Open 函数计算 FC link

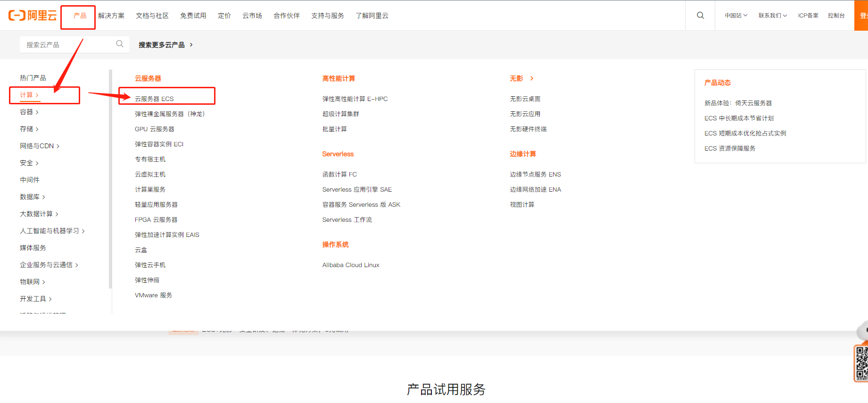click(339, 174)
